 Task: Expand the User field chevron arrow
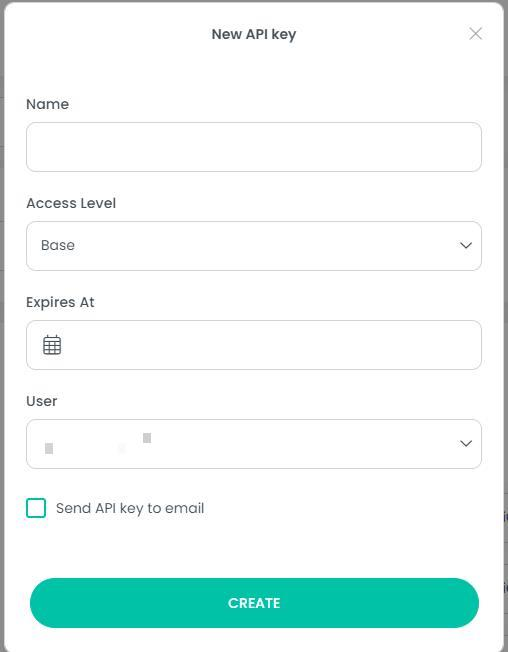point(466,444)
